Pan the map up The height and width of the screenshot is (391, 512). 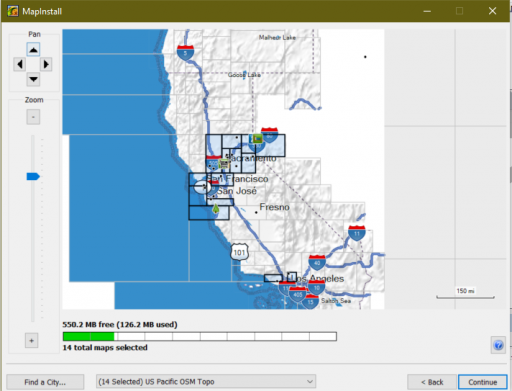(33, 50)
